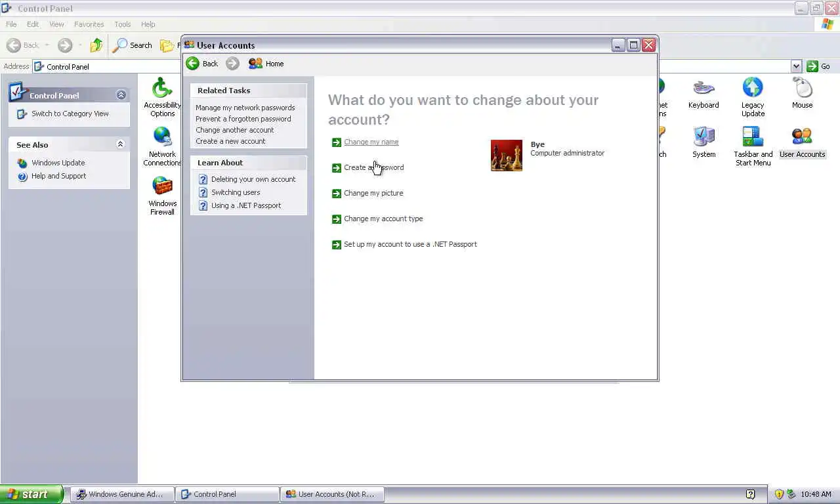Screen dimensions: 840x504
Task: Open Taskbar and Start Menu icon
Action: pos(753,146)
